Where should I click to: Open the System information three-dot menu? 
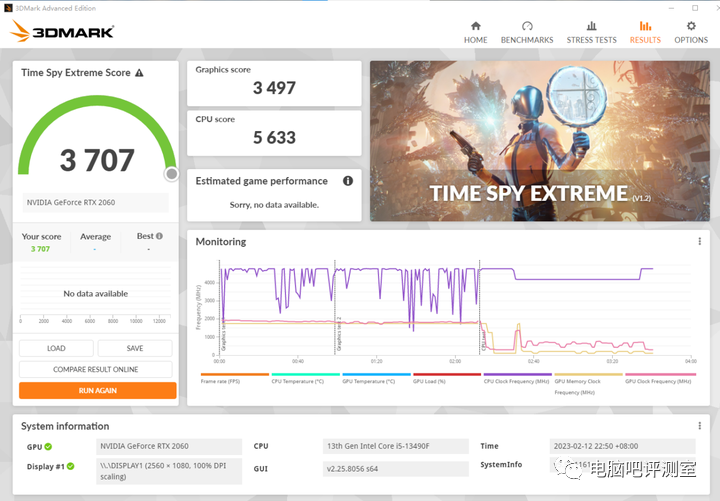[x=699, y=426]
